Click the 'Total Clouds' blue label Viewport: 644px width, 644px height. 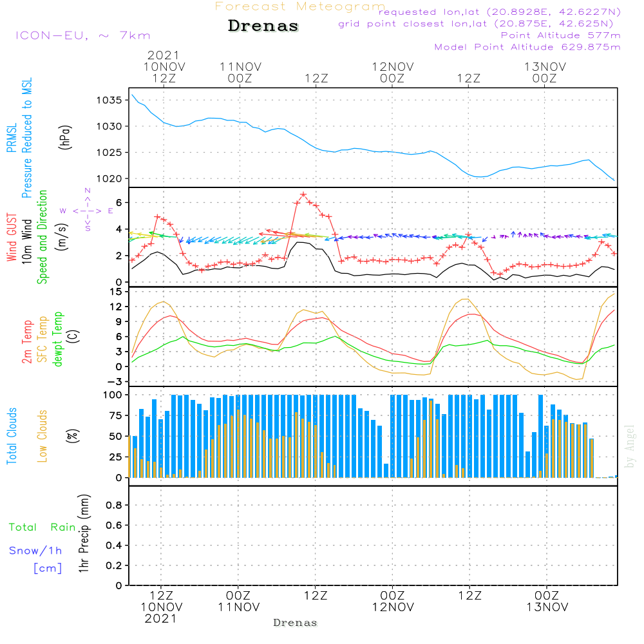coord(12,436)
